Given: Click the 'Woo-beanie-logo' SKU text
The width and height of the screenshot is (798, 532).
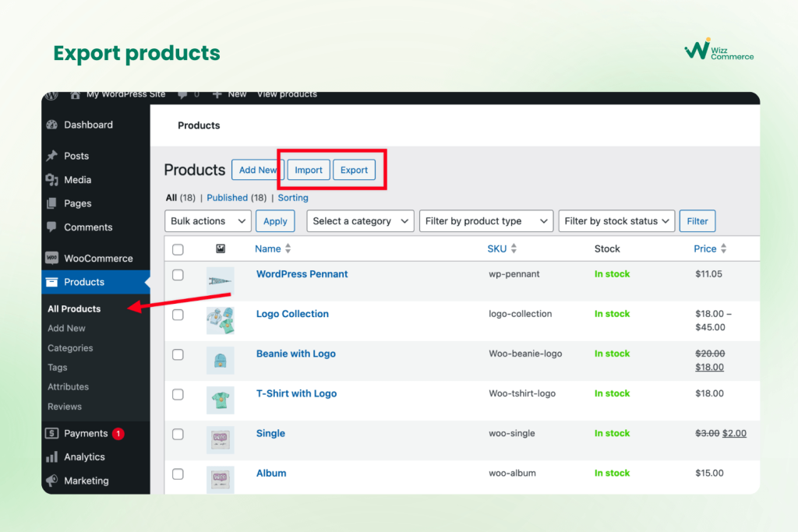Looking at the screenshot, I should [525, 354].
